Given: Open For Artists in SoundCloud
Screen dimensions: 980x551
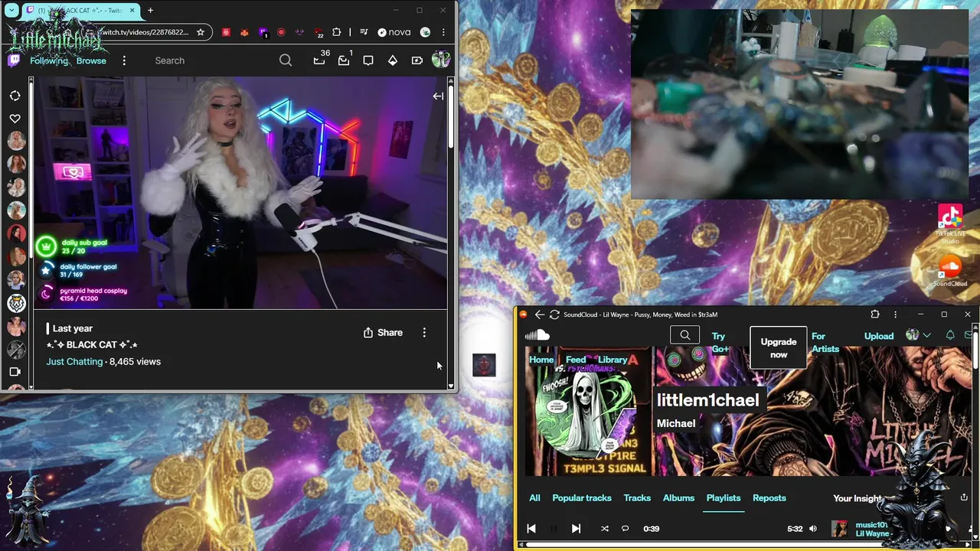Looking at the screenshot, I should (825, 342).
